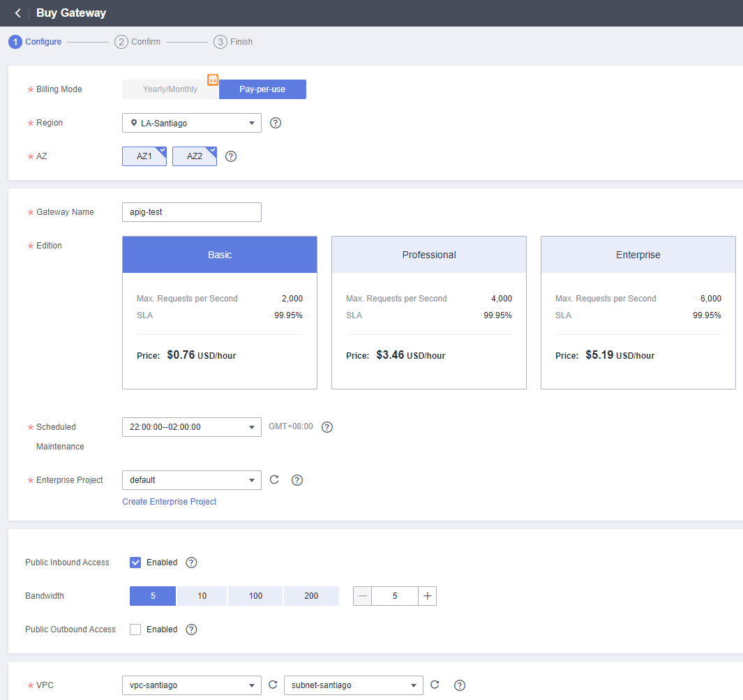Screen dimensions: 743x700
Task: Choose the Professional edition card
Action: 428,312
